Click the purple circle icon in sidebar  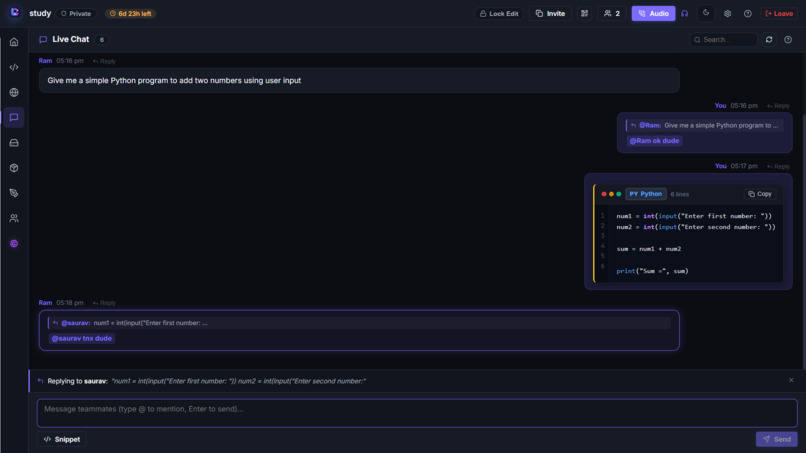click(14, 244)
